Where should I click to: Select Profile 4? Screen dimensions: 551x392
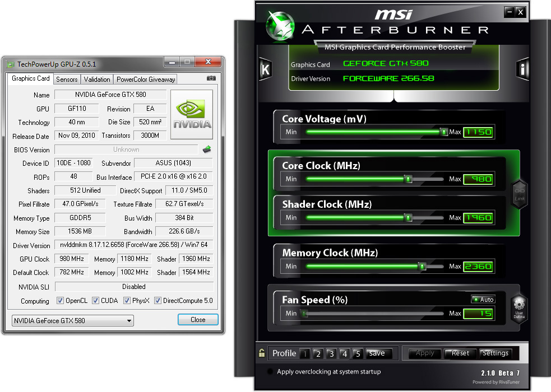[345, 353]
